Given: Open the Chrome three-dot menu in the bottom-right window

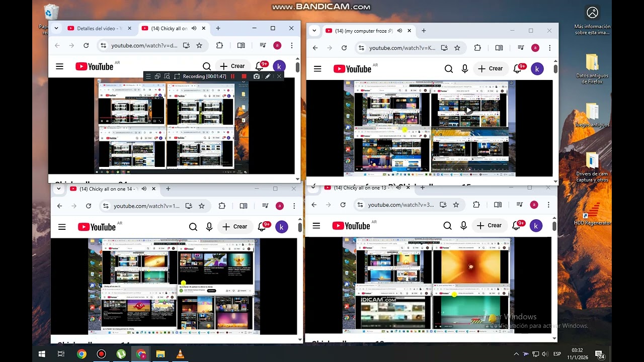Looking at the screenshot, I should coord(548,205).
